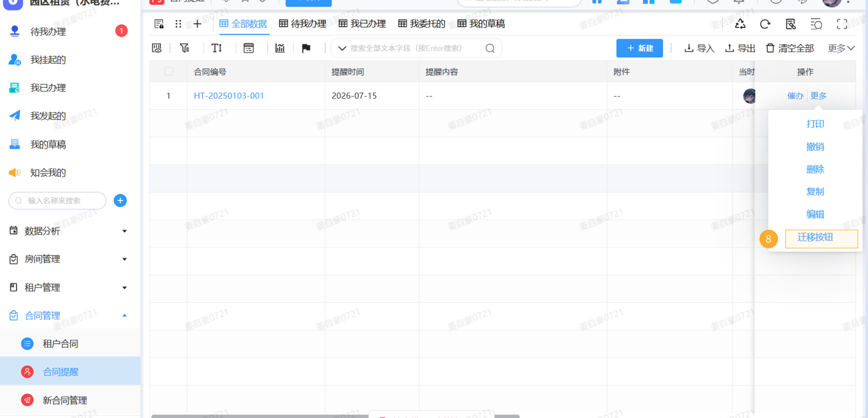Screen dimensions: 868x418
Task: Choose 打印 from the action menu
Action: [815, 124]
